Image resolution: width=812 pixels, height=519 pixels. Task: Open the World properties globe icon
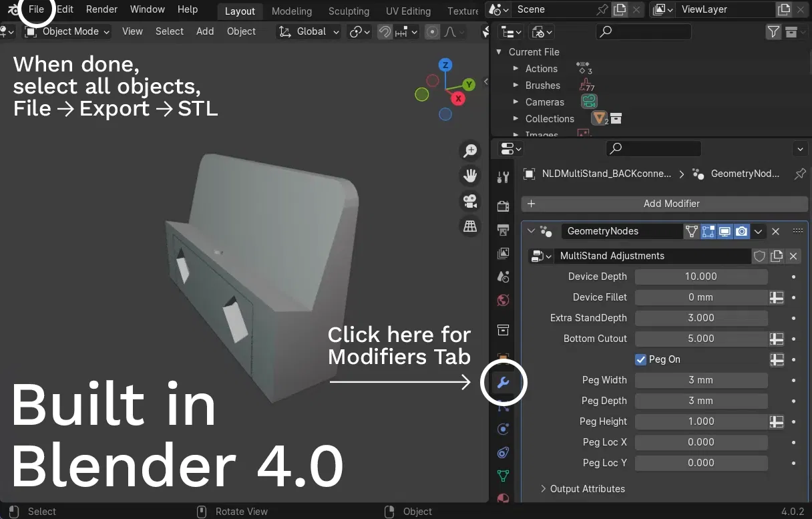(503, 300)
